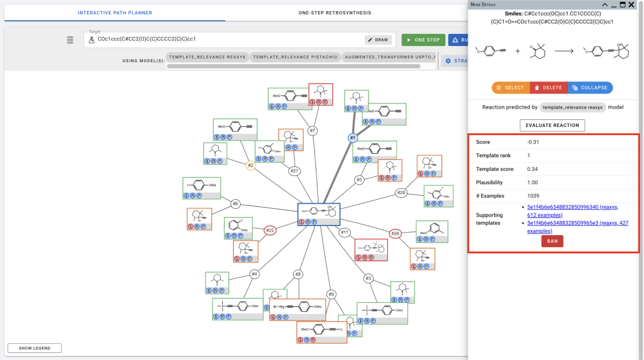Viewport: 644px width, 360px height.
Task: Click the template_relevance reaxys model chip
Action: pyautogui.click(x=572, y=107)
